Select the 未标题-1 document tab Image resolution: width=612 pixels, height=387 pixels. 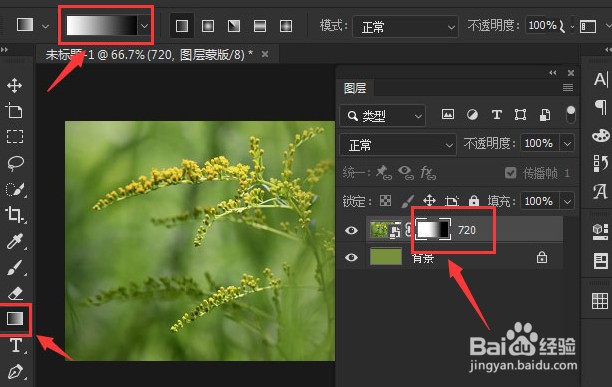click(149, 55)
